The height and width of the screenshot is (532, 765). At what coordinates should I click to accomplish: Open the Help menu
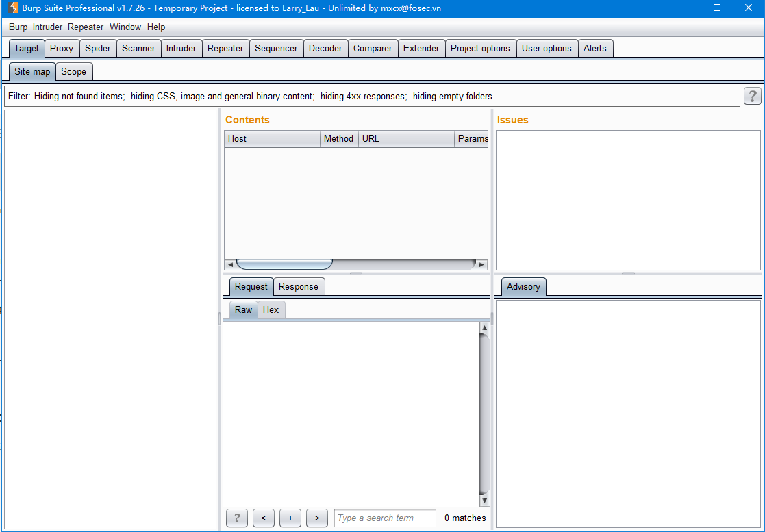pyautogui.click(x=156, y=27)
